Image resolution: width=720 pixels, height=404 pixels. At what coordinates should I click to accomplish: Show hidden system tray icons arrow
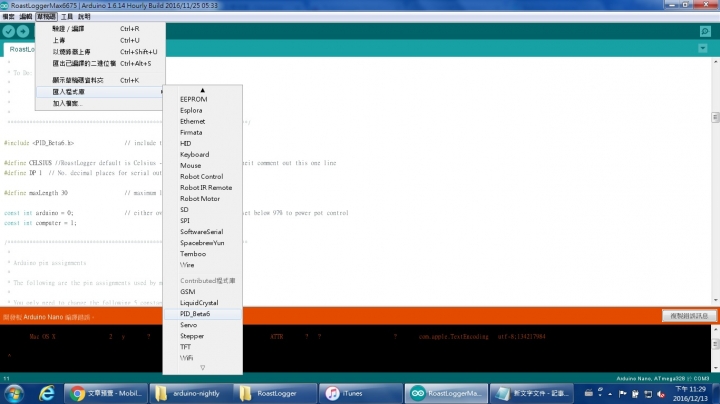pos(610,394)
